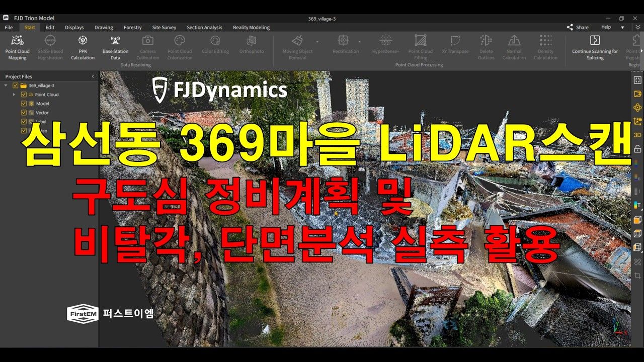This screenshot has width=644, height=362.
Task: Open the dropdown arrow next to Help
Action: pyautogui.click(x=622, y=27)
